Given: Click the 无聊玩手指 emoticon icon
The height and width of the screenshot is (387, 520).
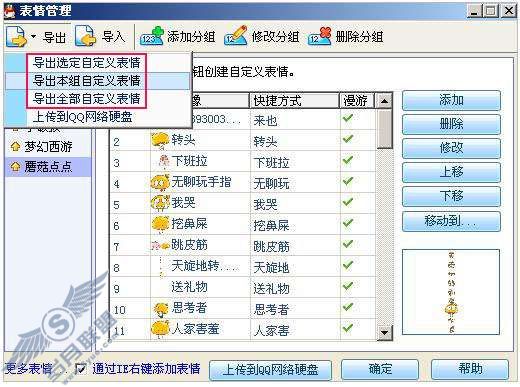Looking at the screenshot, I should point(160,182).
